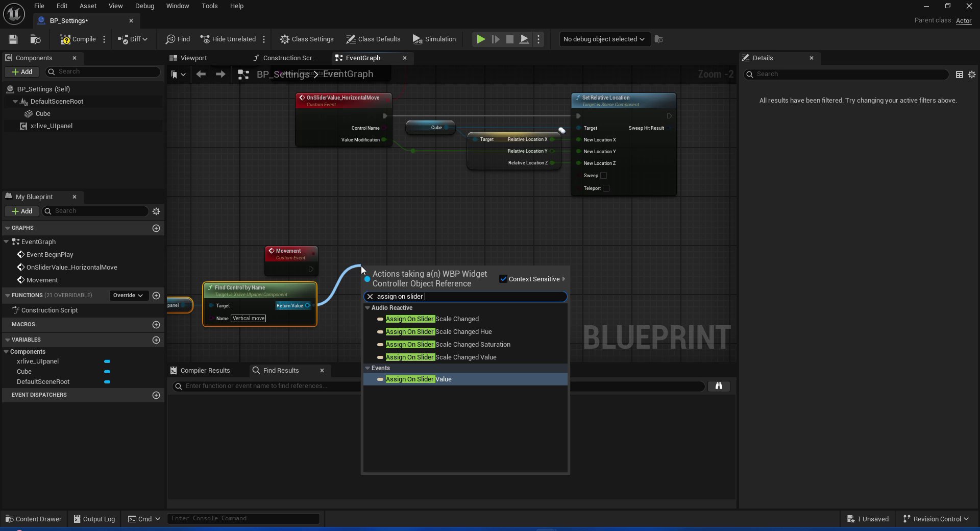Start Simulation mode
Image resolution: width=980 pixels, height=531 pixels.
tap(434, 39)
